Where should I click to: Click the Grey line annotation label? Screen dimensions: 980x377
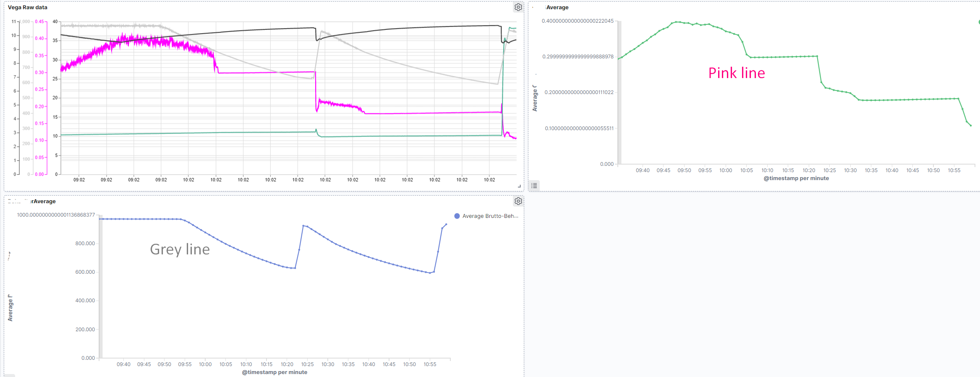coord(180,249)
